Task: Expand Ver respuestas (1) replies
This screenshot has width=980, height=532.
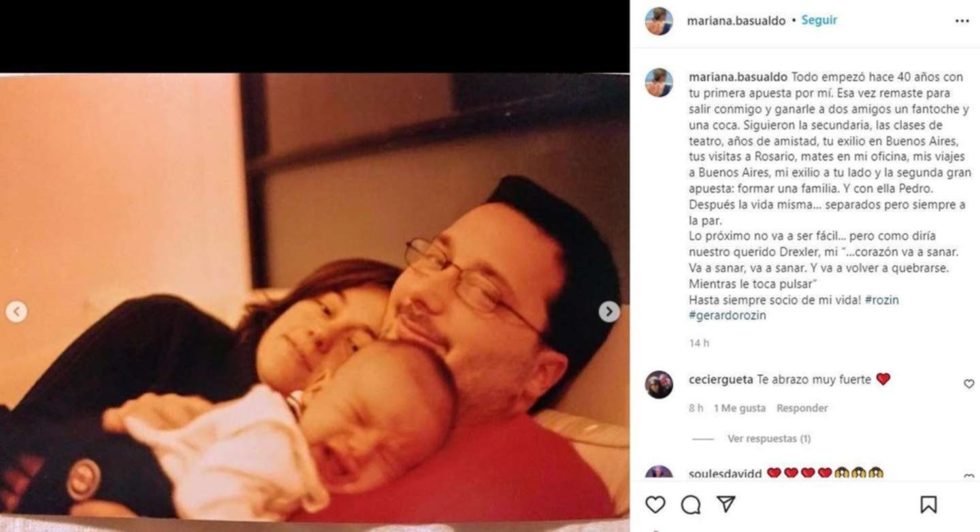Action: (769, 439)
